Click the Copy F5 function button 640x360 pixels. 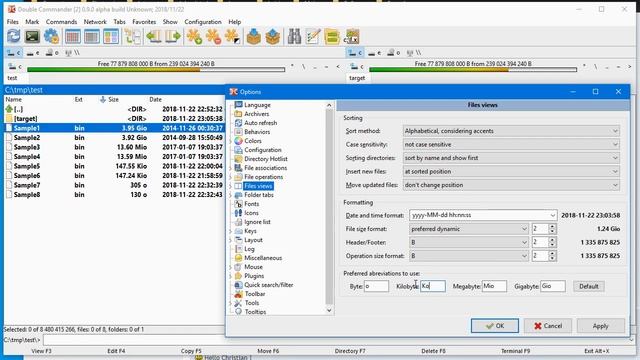[191, 351]
